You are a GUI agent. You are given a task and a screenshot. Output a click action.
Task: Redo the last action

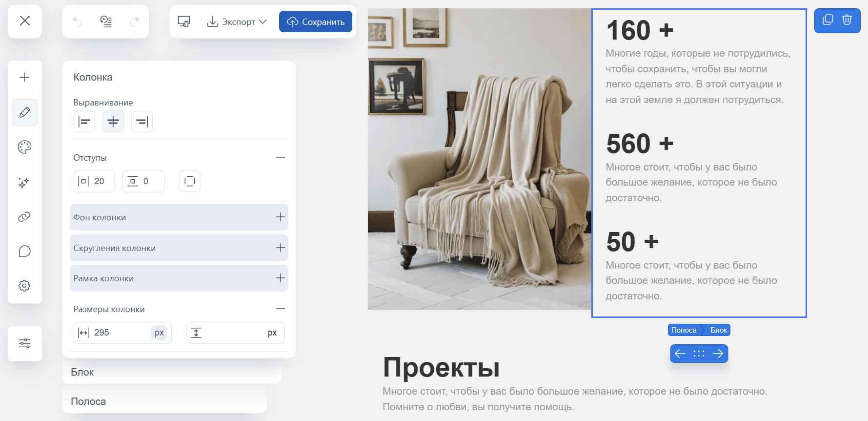pyautogui.click(x=134, y=21)
